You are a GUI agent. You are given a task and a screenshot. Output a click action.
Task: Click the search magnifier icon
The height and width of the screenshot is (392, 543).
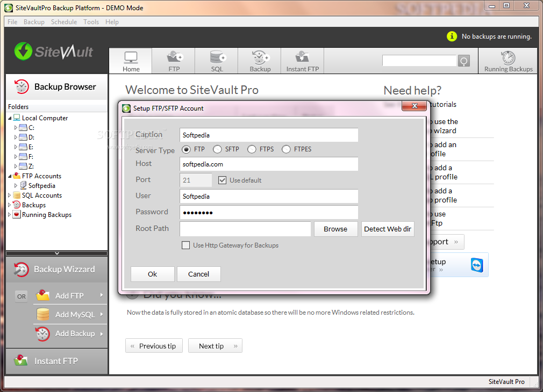coord(463,61)
